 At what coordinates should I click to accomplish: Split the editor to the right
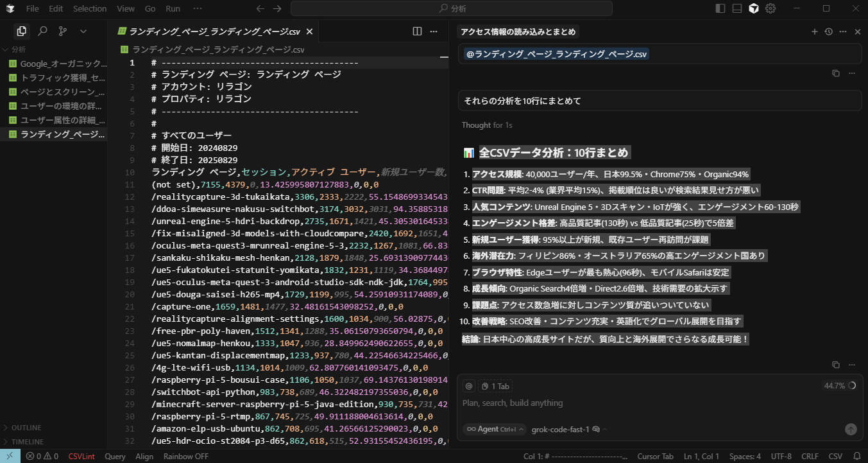[x=417, y=31]
